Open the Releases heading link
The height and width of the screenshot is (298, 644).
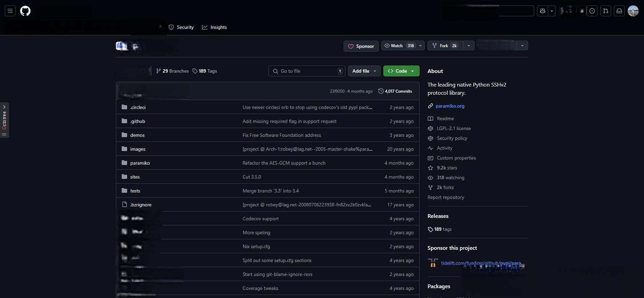[438, 216]
